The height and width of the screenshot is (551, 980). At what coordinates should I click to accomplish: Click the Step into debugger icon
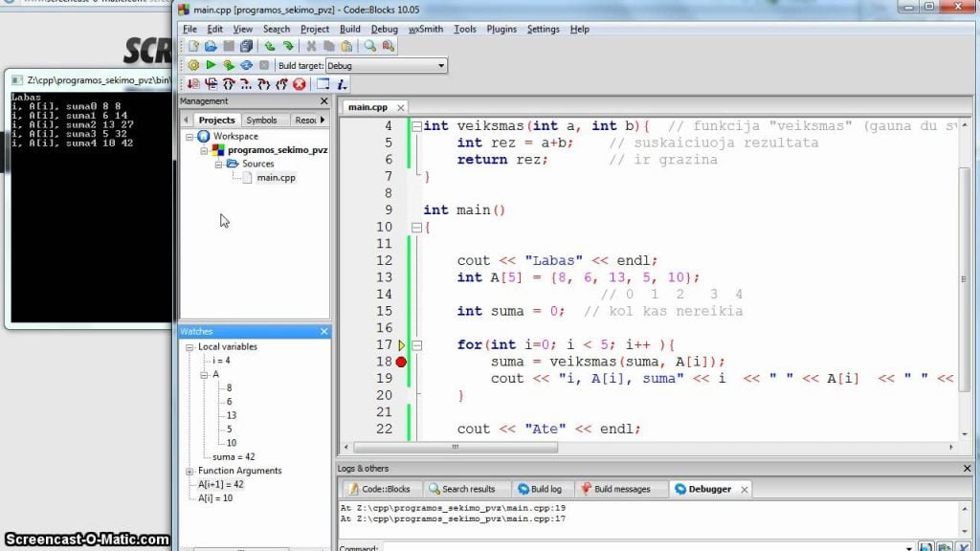click(x=264, y=84)
